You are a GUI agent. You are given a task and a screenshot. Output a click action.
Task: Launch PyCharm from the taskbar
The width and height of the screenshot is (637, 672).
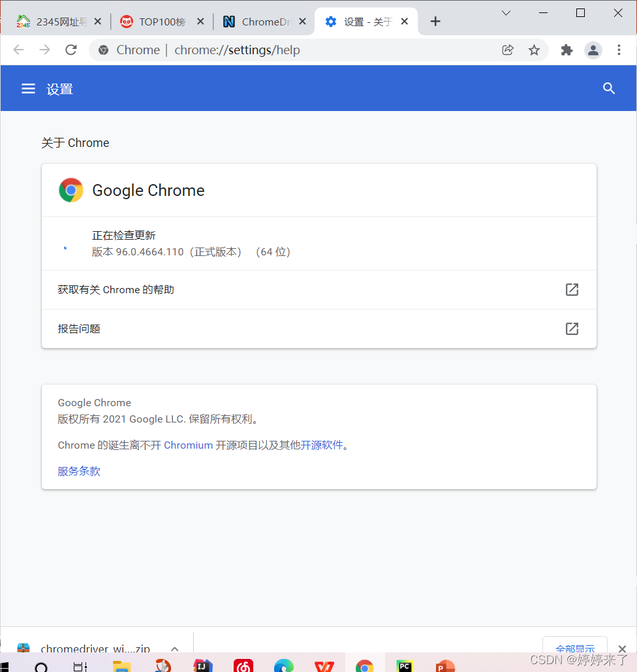pos(405,665)
